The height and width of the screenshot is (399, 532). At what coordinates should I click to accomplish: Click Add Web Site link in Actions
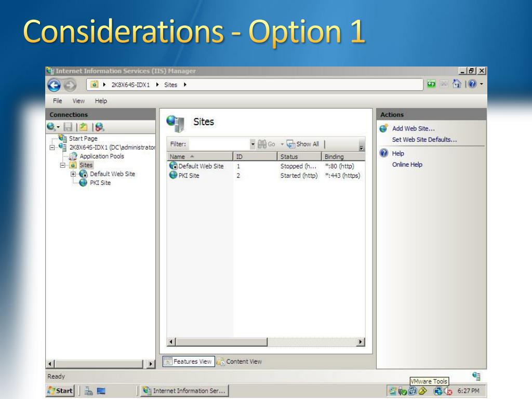click(x=413, y=129)
